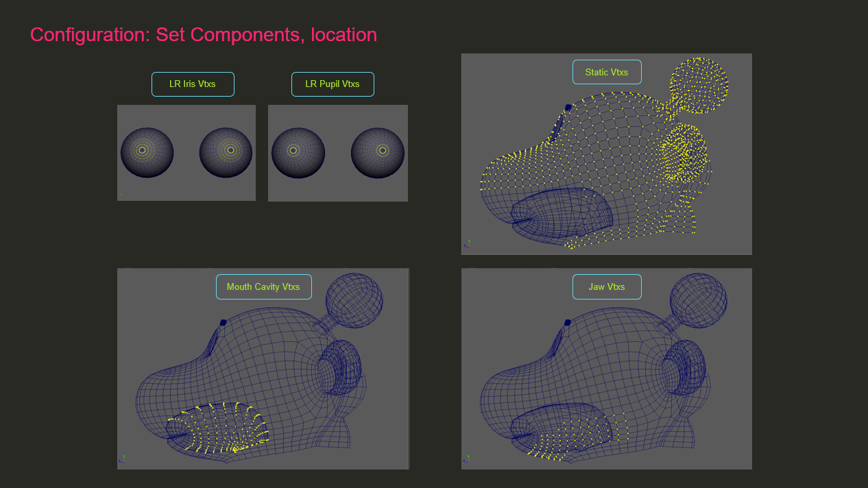The height and width of the screenshot is (488, 868).
Task: Click the axis gizmo in Static Vtxs viewport
Action: 467,244
